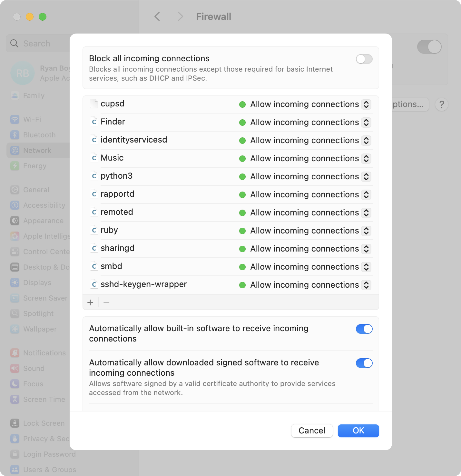The height and width of the screenshot is (476, 461).
Task: Click the cupsd document icon
Action: click(x=94, y=104)
